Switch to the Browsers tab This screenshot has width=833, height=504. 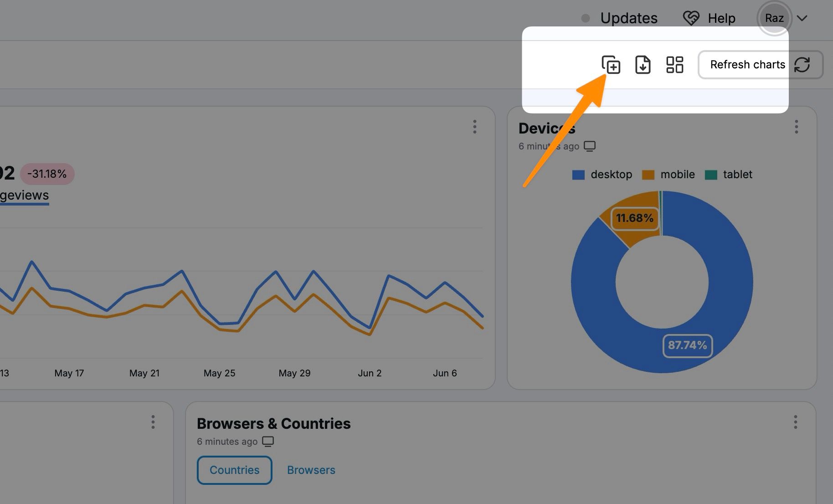coord(311,470)
